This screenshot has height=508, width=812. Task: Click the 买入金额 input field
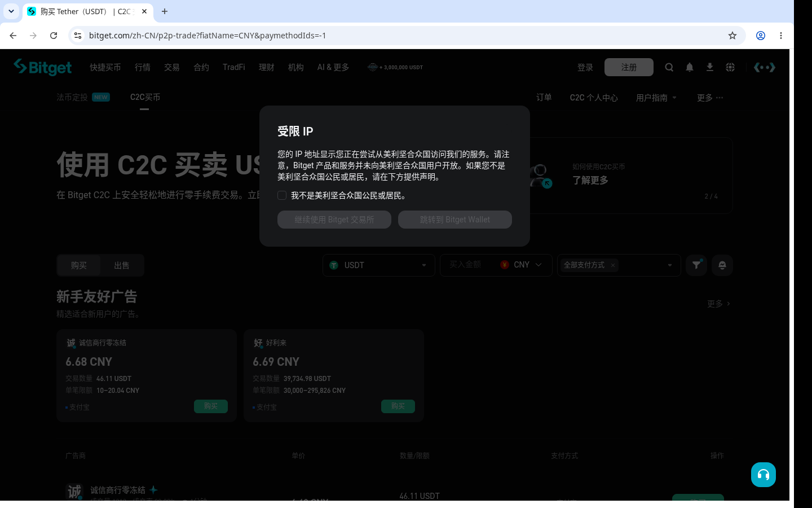coord(469,265)
